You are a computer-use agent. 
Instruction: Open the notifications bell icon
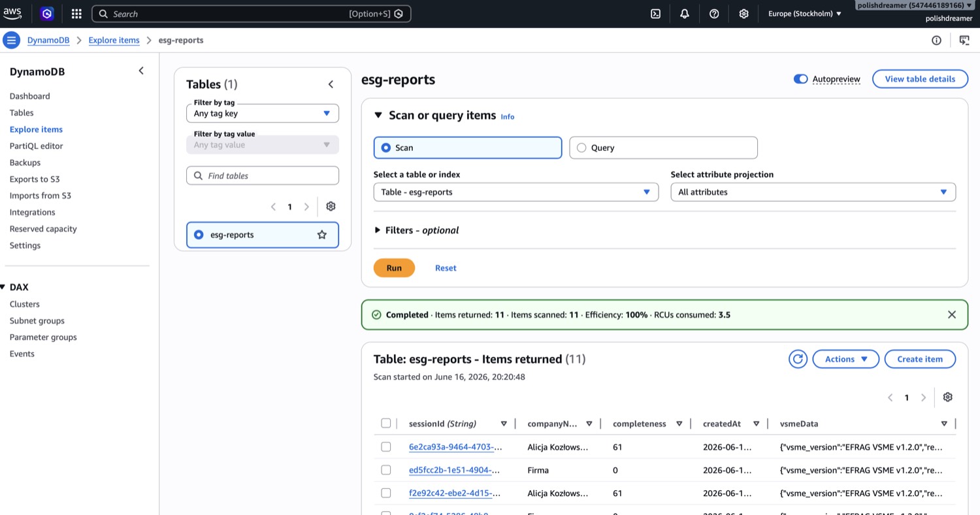pyautogui.click(x=685, y=14)
